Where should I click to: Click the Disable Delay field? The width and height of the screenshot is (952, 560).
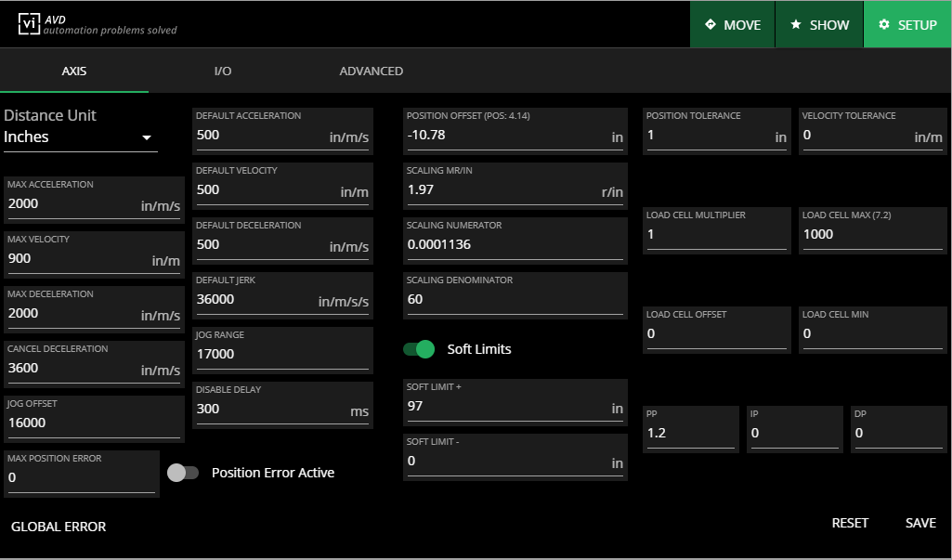[283, 405]
